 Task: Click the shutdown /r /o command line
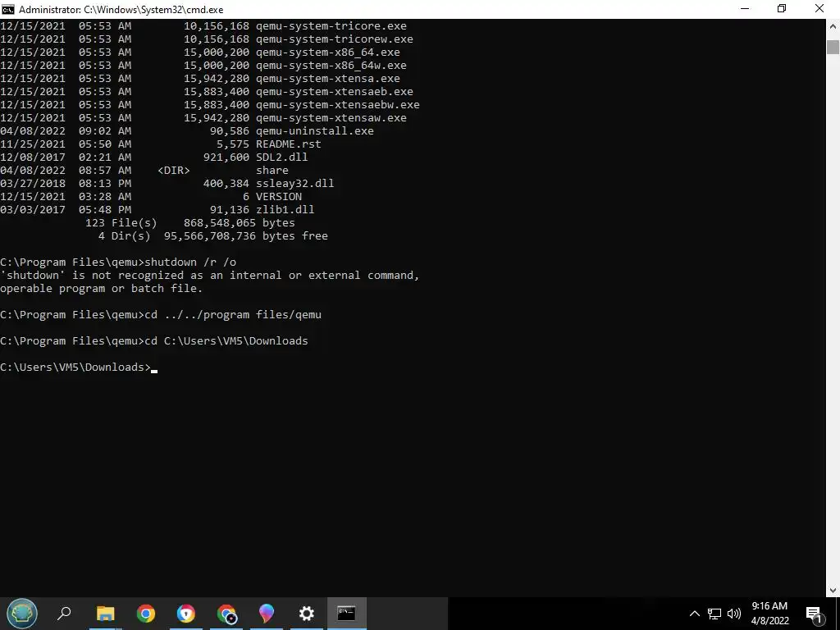pyautogui.click(x=190, y=262)
